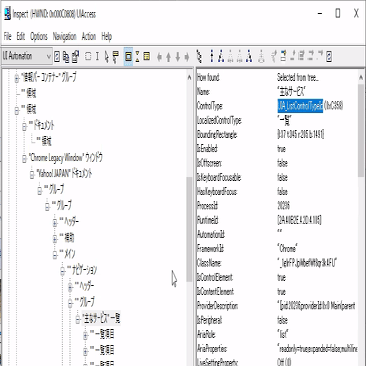Viewport: 366px width, 366px height.
Task: Click the RuntimeId property label
Action: point(207,220)
